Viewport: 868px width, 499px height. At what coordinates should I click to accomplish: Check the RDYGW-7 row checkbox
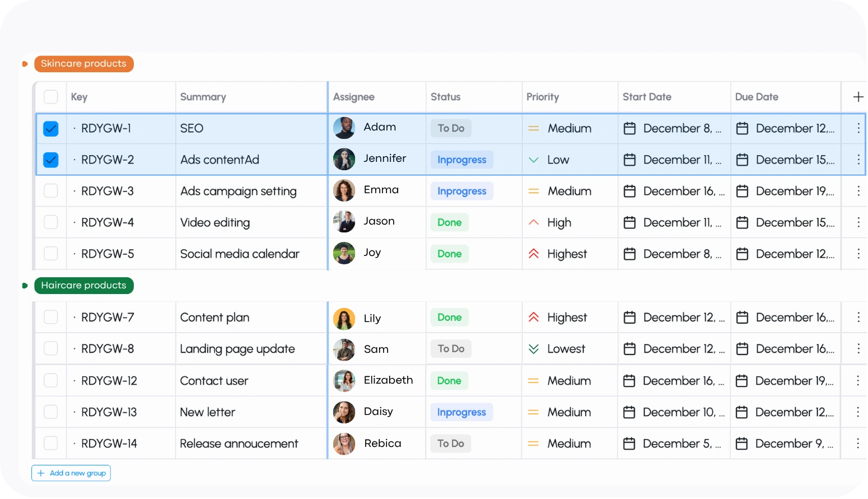51,318
